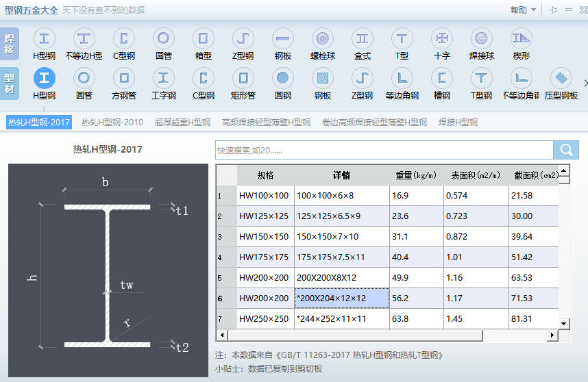Select the 十字 cross section icon

pos(442,38)
